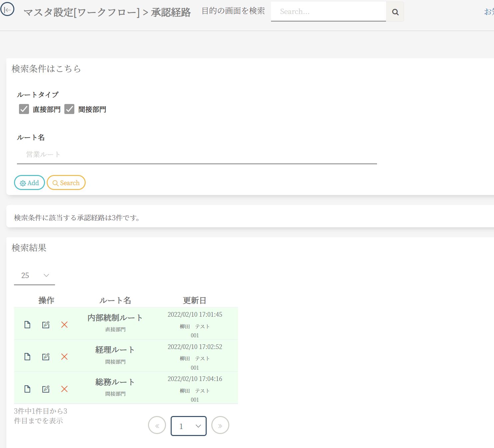Focus the top Search... text box
Screen dimensions: 494x448
click(x=328, y=12)
